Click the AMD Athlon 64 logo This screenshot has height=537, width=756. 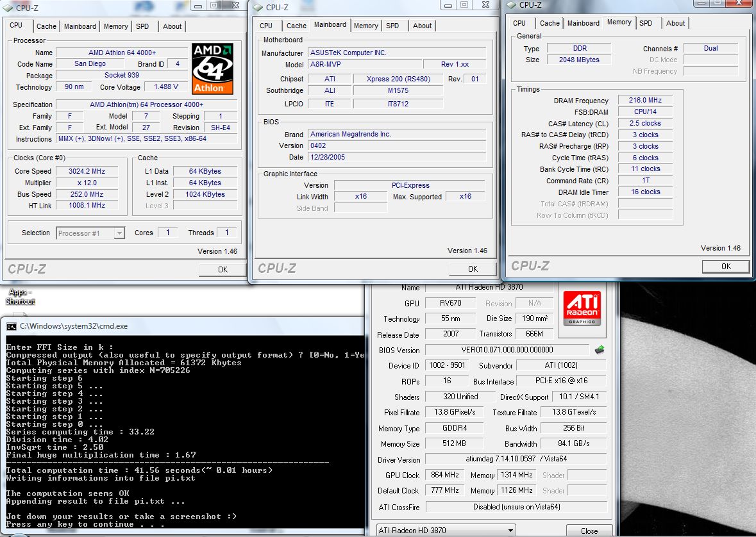pyautogui.click(x=213, y=69)
